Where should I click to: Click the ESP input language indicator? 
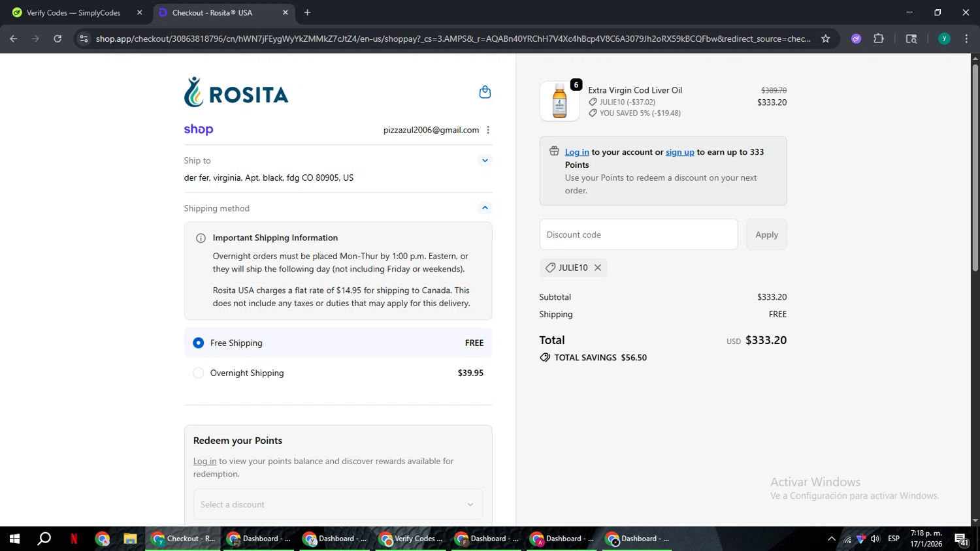pos(894,539)
